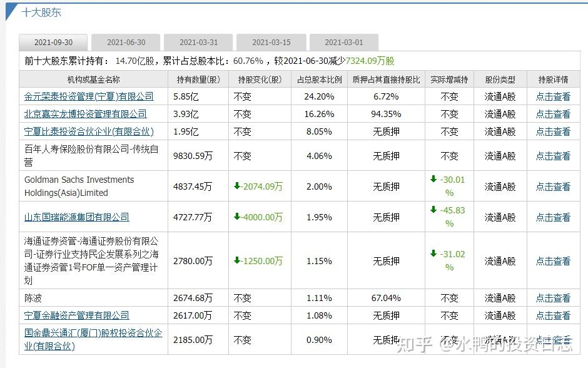Click the 4837.45万 holding amount

pos(193,187)
